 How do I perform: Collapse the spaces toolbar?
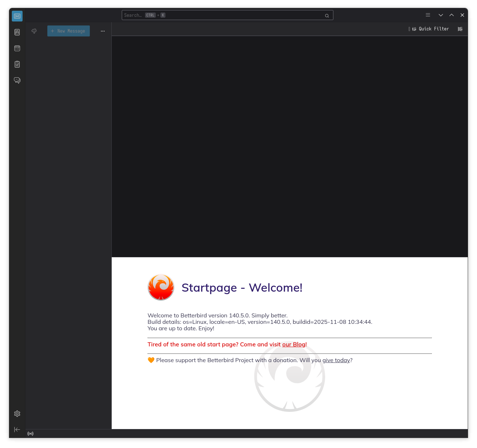click(x=17, y=429)
